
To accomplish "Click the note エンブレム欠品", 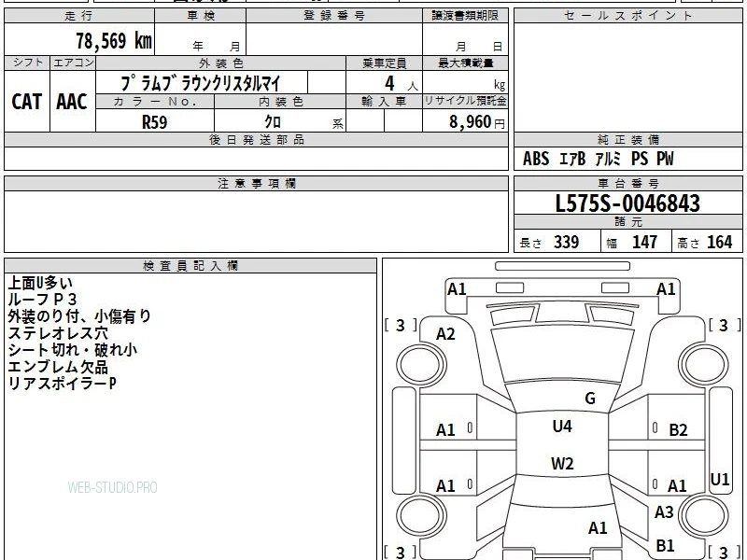I will tap(58, 367).
